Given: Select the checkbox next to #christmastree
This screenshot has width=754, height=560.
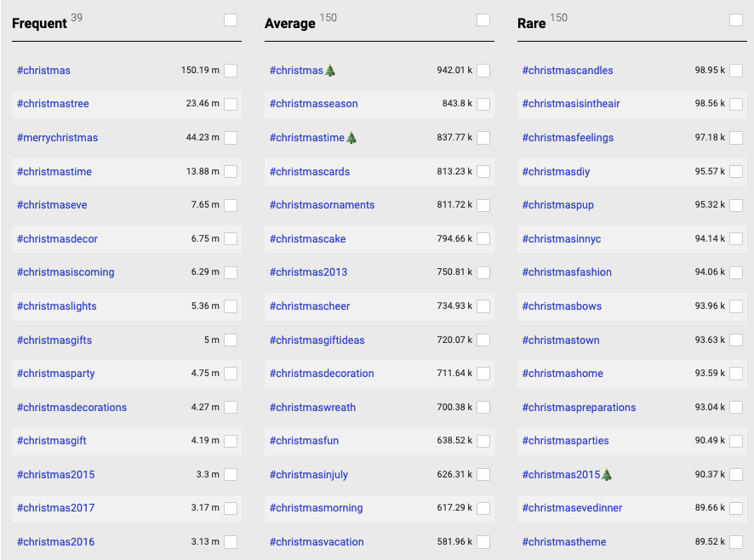Looking at the screenshot, I should point(231,104).
